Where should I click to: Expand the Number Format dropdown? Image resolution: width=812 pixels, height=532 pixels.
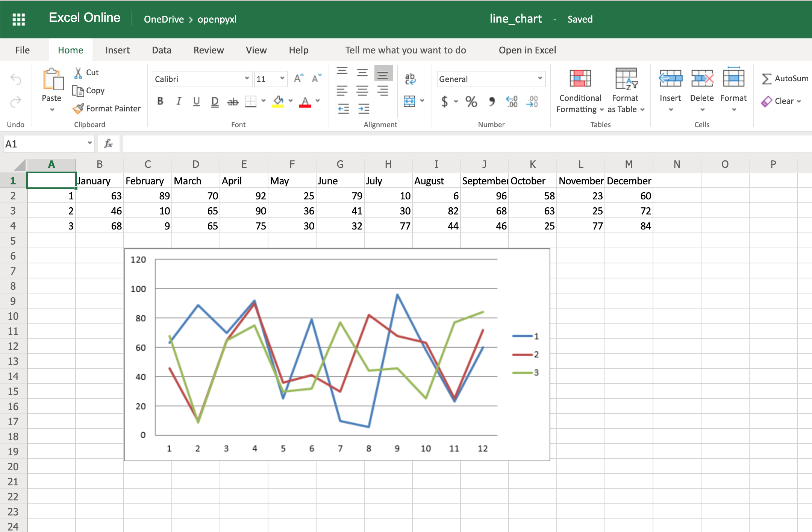pos(540,79)
